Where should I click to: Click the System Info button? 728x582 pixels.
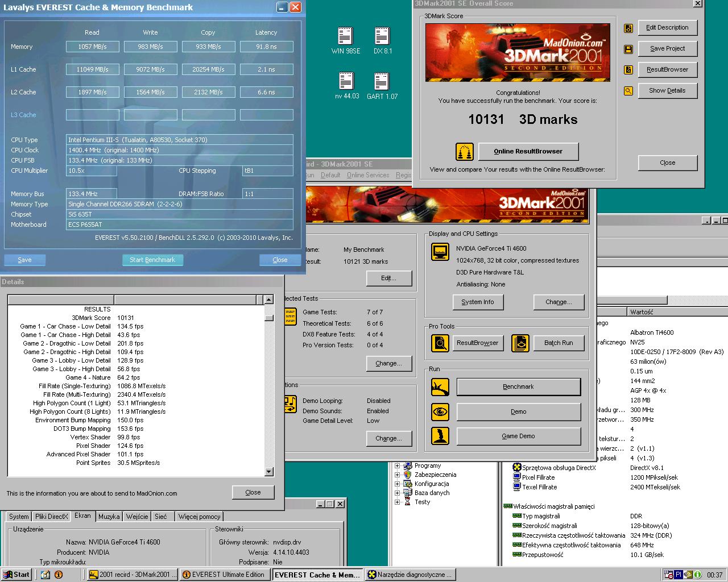(x=478, y=302)
